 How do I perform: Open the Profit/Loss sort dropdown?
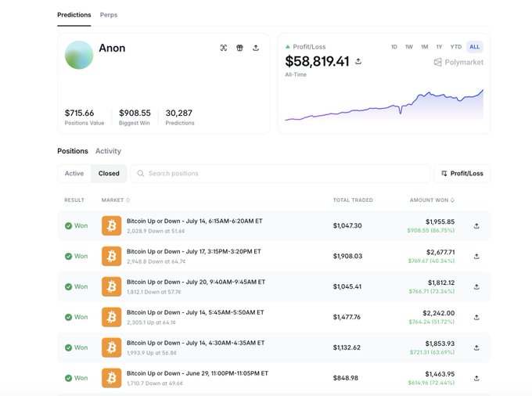click(x=462, y=174)
